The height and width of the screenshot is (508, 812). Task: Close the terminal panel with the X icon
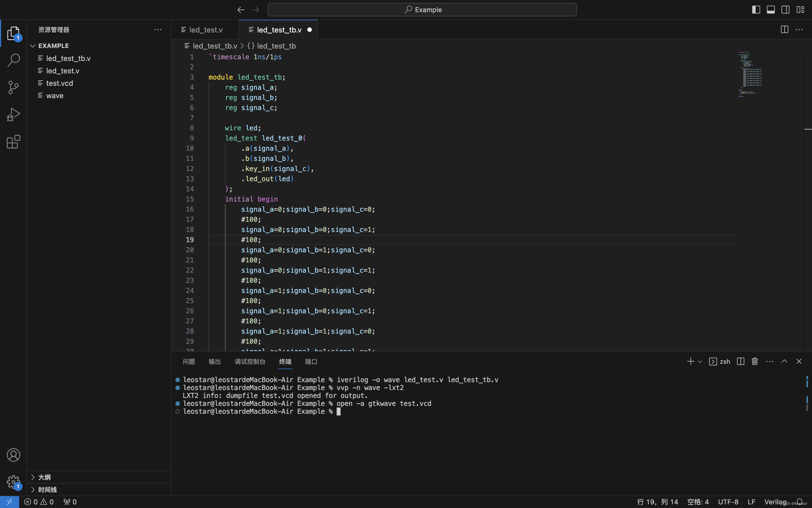[799, 362]
